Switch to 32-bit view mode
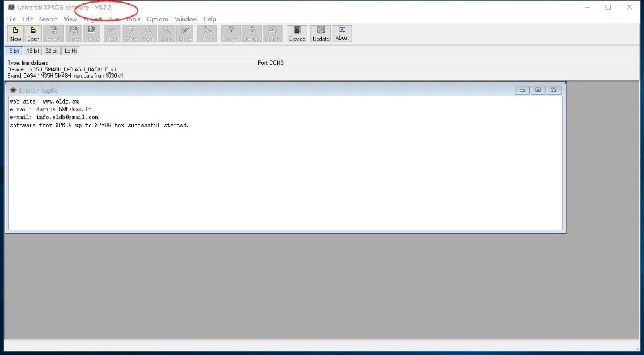Viewport: 644px width, 355px height. coord(52,51)
